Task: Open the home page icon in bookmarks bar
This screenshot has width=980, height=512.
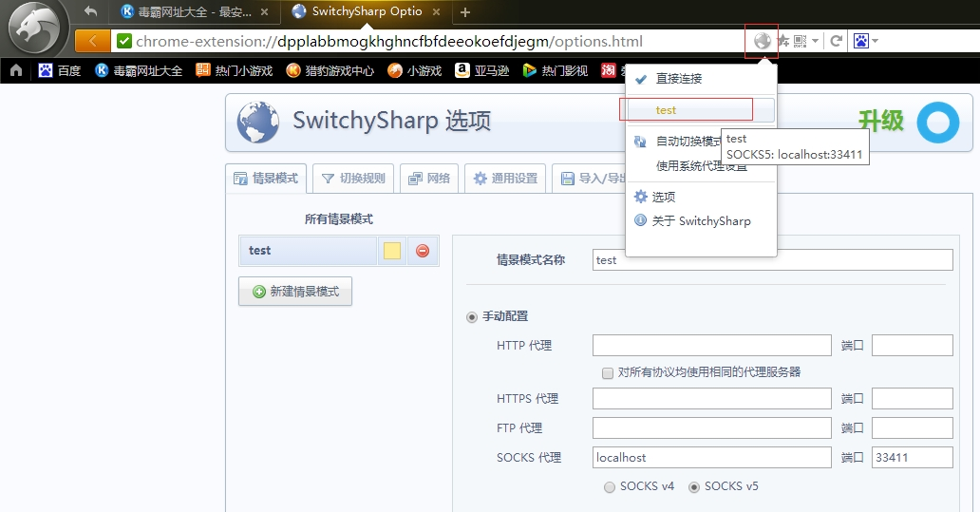Action: coord(16,70)
